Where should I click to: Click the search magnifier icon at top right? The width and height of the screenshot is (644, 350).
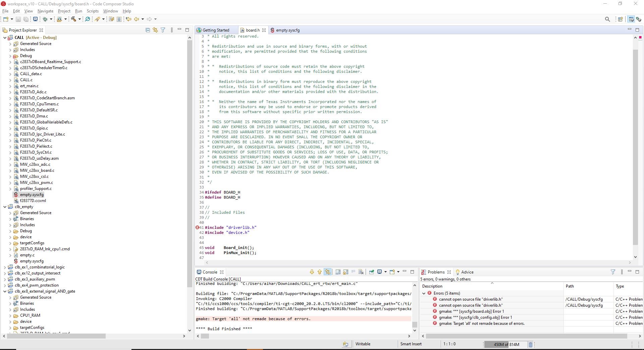(607, 19)
